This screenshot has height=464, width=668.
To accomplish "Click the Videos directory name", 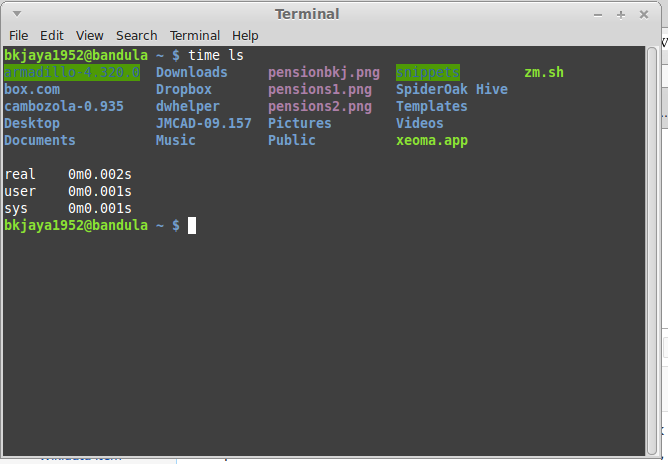I will [x=420, y=124].
